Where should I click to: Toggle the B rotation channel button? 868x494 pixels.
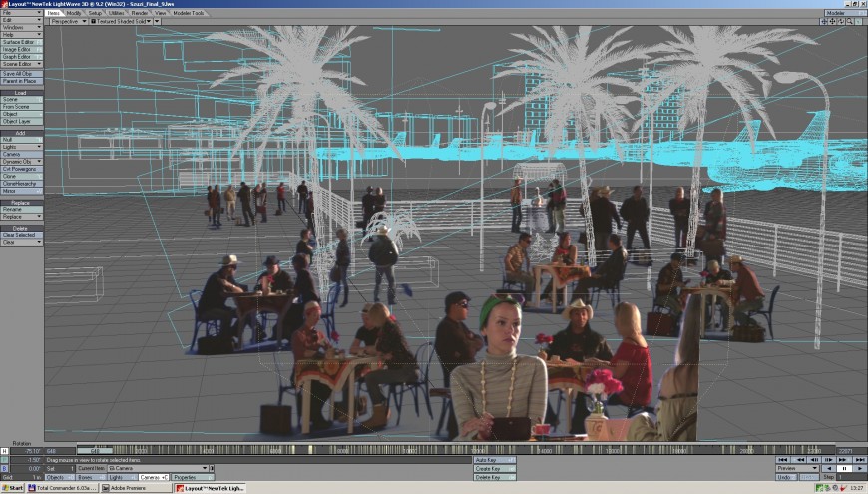[5, 468]
